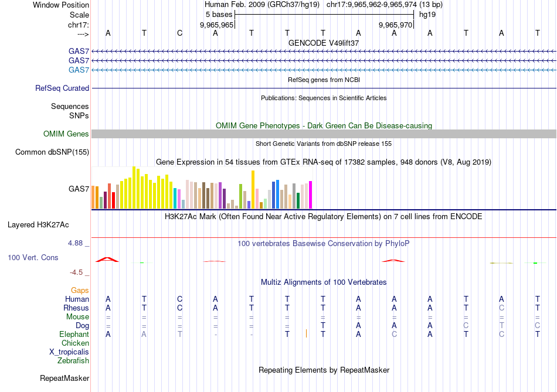Viewport: 557px width, 392px height.
Task: Click the C base in the Human row
Action: (x=180, y=299)
